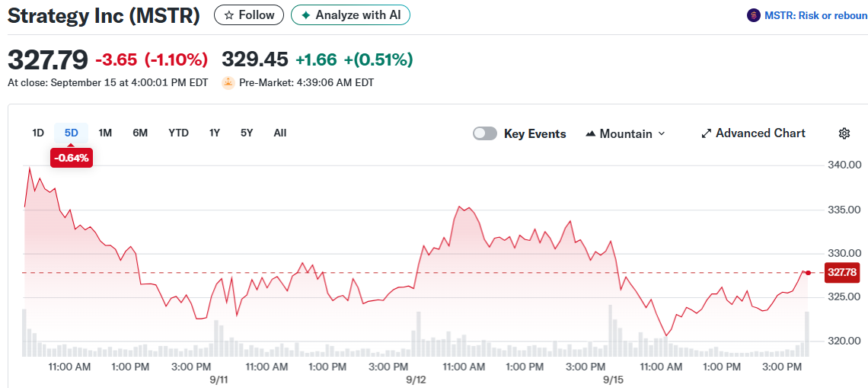Select the 6M range tab
This screenshot has width=868, height=388.
click(x=140, y=133)
